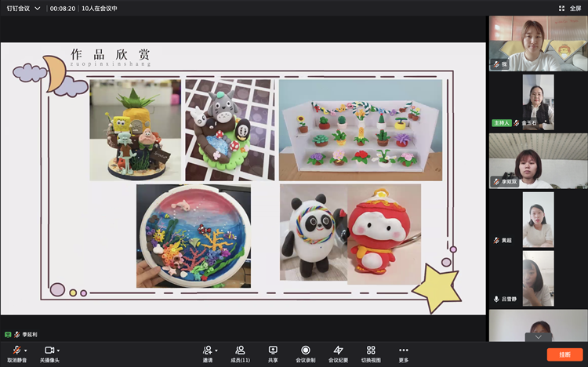Click the green sharing icon beside 季延利
Screen dimensions: 588x367
click(8, 334)
